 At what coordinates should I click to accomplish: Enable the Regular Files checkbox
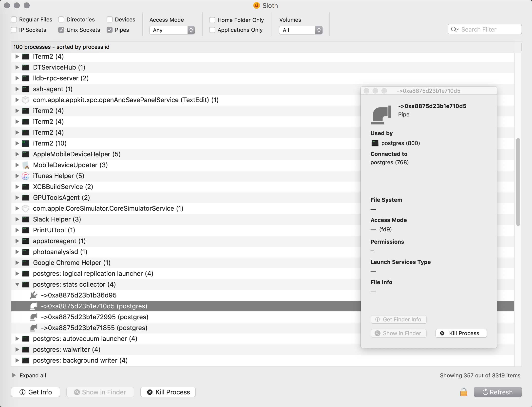pyautogui.click(x=14, y=19)
